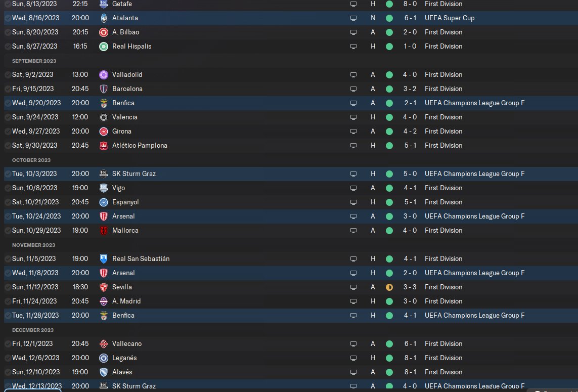Click the green Real Hispalis badge
The image size is (578, 392).
click(x=104, y=46)
